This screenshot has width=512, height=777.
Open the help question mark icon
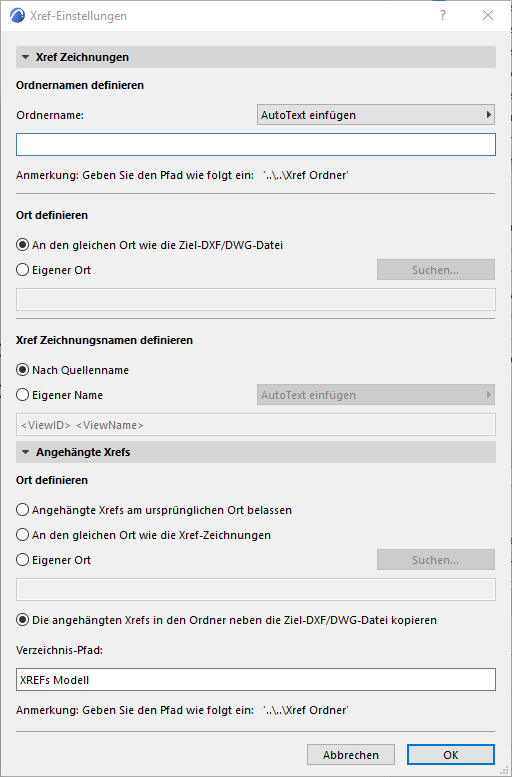[443, 16]
